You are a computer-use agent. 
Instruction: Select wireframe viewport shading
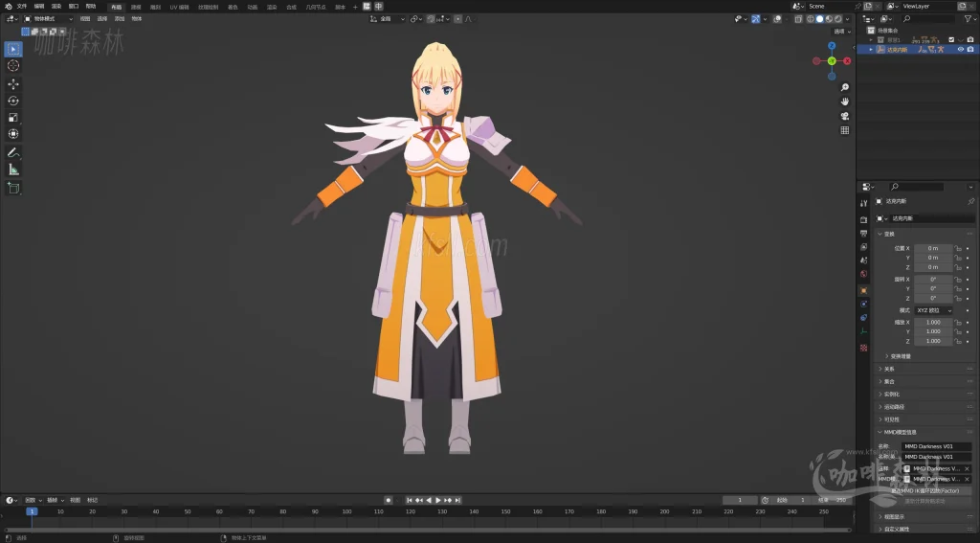pyautogui.click(x=811, y=19)
